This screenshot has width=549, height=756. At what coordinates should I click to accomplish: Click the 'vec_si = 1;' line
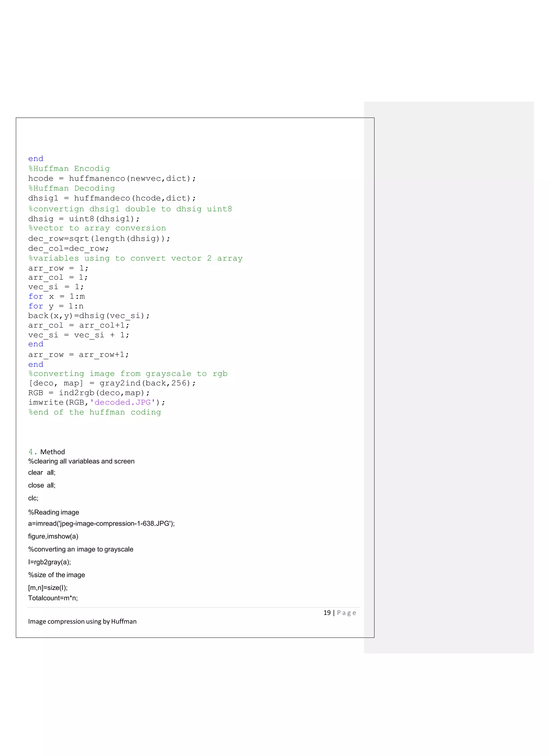click(56, 287)
